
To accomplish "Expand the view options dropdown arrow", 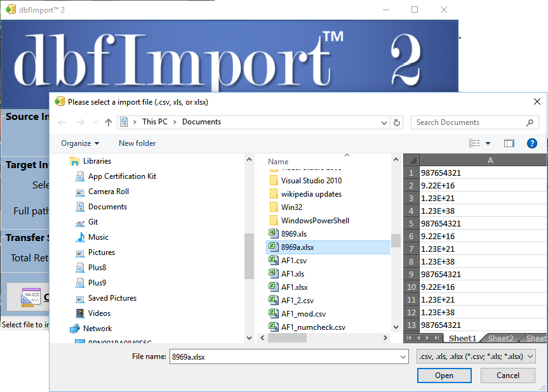I will [488, 143].
